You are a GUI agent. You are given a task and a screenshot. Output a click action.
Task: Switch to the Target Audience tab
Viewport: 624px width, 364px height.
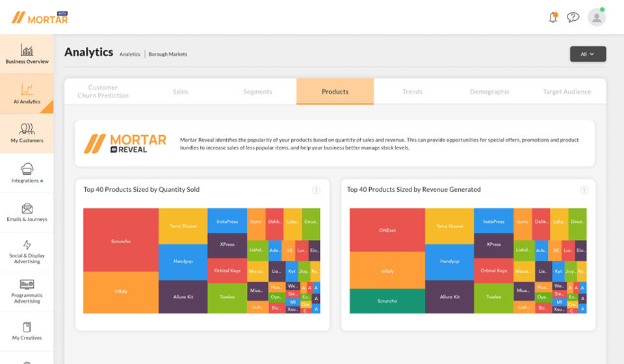pos(567,92)
